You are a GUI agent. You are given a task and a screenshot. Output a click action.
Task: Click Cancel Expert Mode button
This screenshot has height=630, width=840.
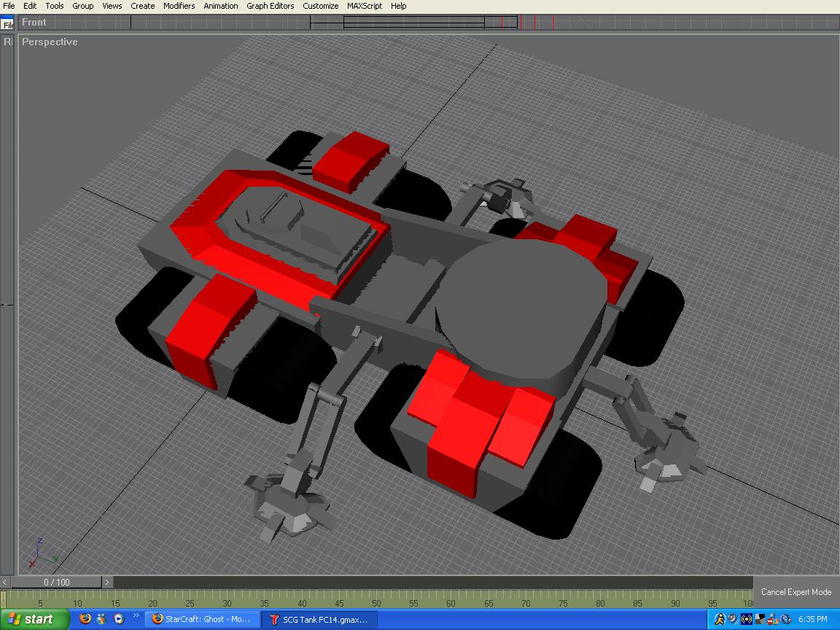[x=796, y=592]
